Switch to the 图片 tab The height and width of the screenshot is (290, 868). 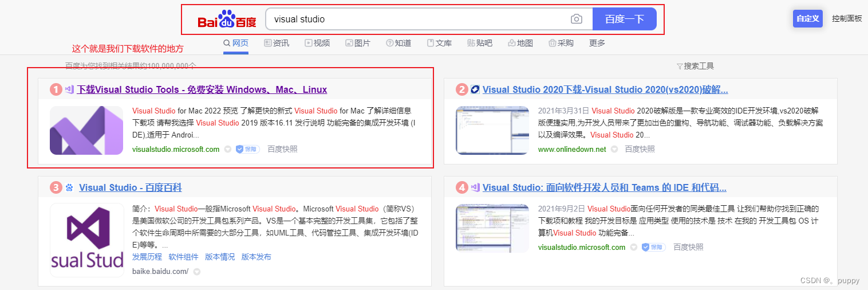coord(358,43)
